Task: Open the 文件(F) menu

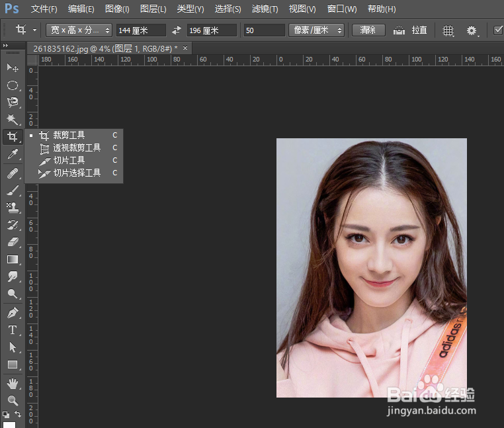Action: [44, 9]
